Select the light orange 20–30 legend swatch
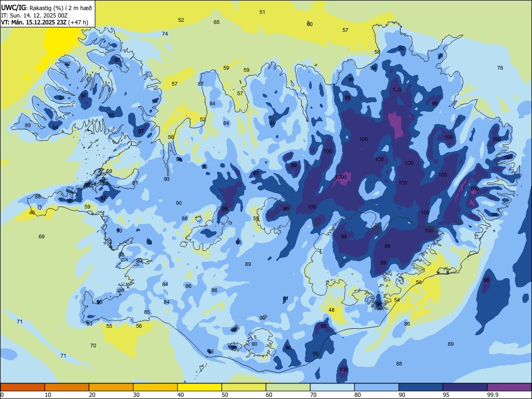The image size is (532, 399). click(111, 387)
